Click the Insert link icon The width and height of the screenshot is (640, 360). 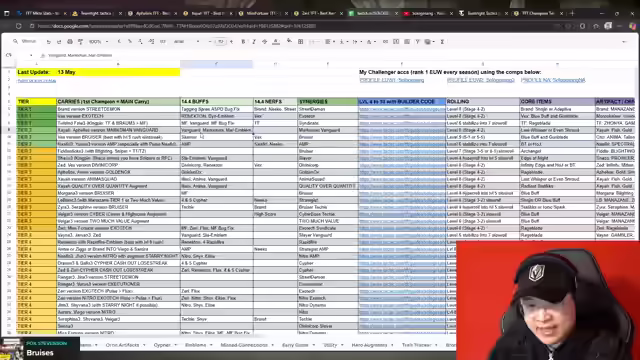coord(385,42)
